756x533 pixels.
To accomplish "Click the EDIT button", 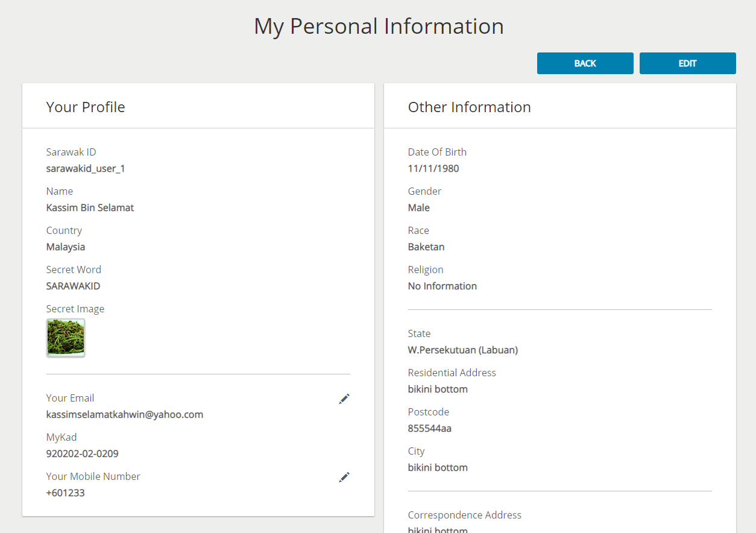I will click(x=687, y=63).
